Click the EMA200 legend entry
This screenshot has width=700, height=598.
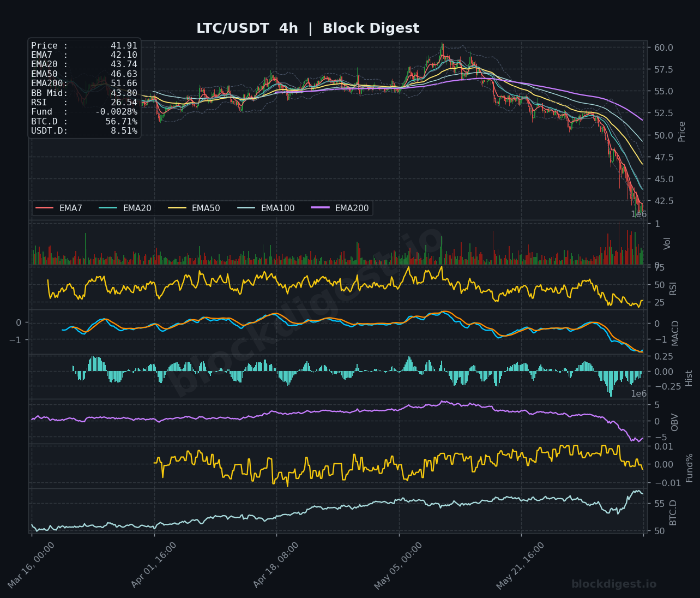coord(340,208)
